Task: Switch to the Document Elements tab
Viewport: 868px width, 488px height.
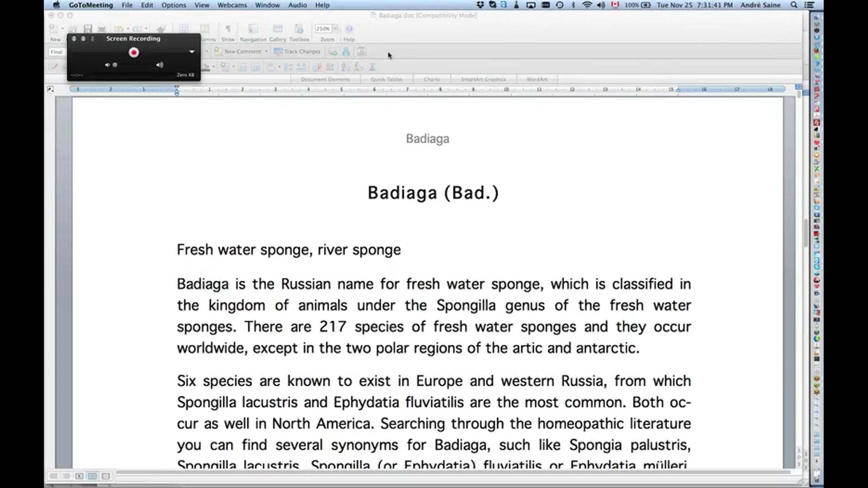Action: tap(325, 80)
